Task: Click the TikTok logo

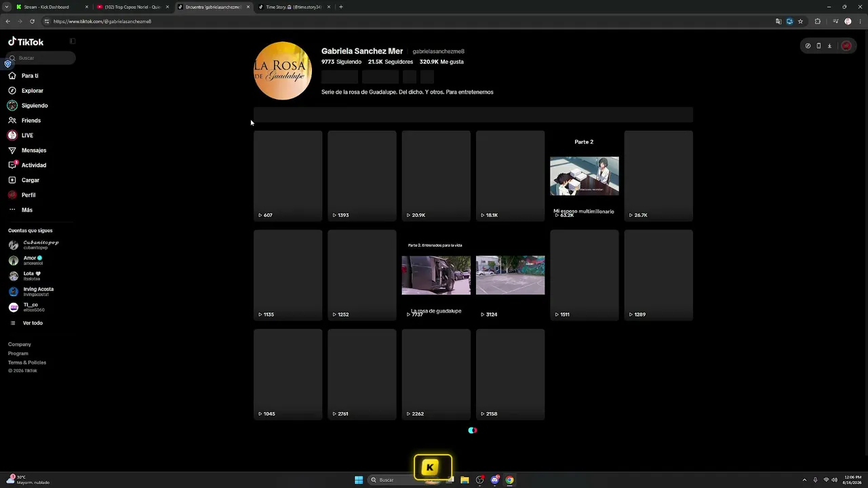Action: (x=26, y=41)
